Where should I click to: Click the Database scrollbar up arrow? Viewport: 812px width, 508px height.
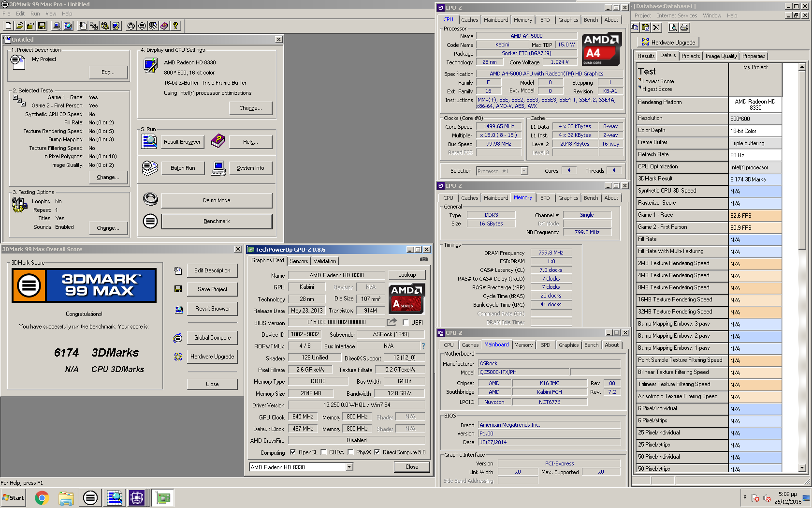point(802,67)
